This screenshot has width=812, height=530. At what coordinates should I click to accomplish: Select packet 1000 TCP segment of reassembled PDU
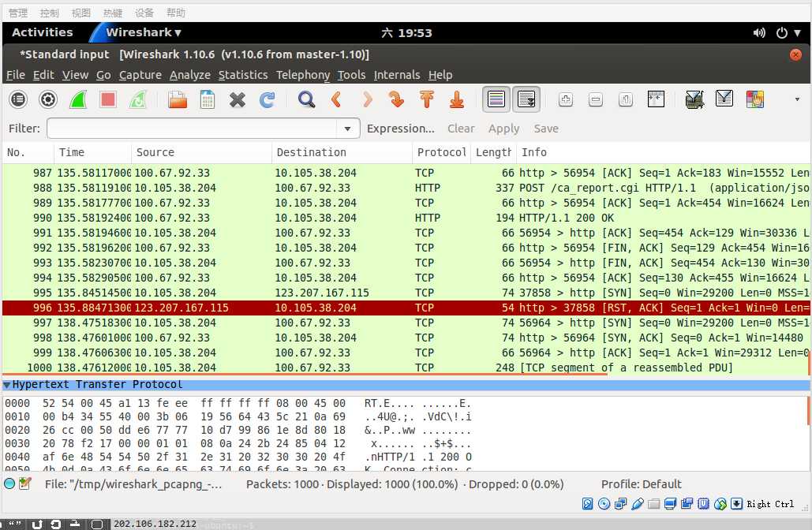[x=406, y=368]
